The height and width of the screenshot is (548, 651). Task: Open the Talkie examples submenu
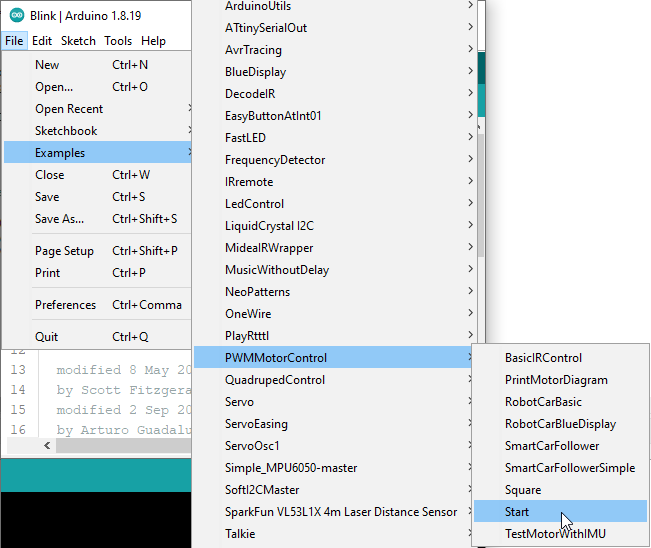click(333, 534)
